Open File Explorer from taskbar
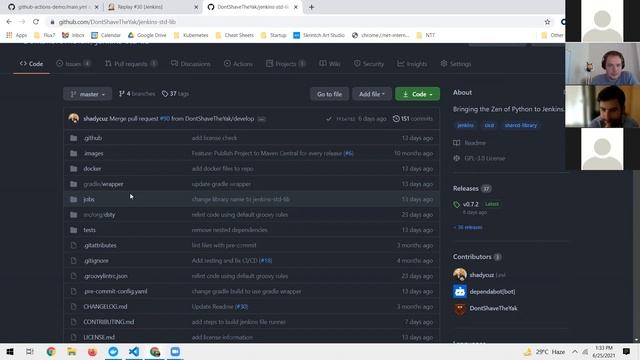The width and height of the screenshot is (640, 360). (72, 351)
